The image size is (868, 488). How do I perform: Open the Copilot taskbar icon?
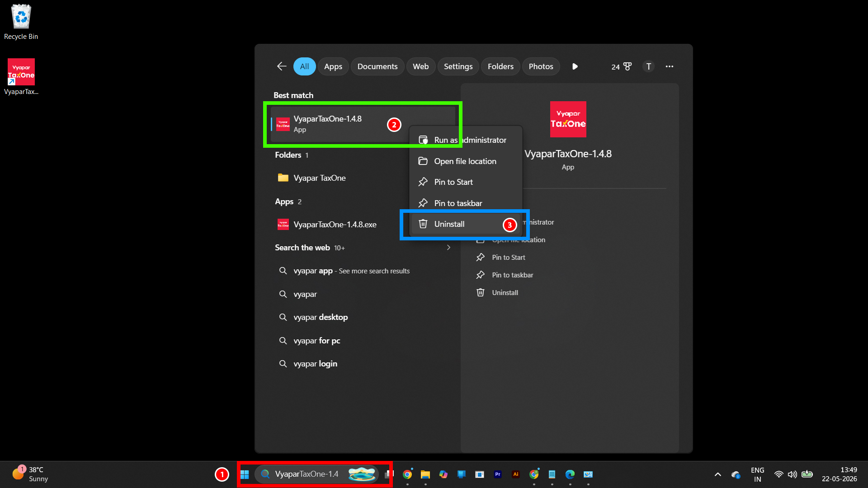[x=443, y=474]
